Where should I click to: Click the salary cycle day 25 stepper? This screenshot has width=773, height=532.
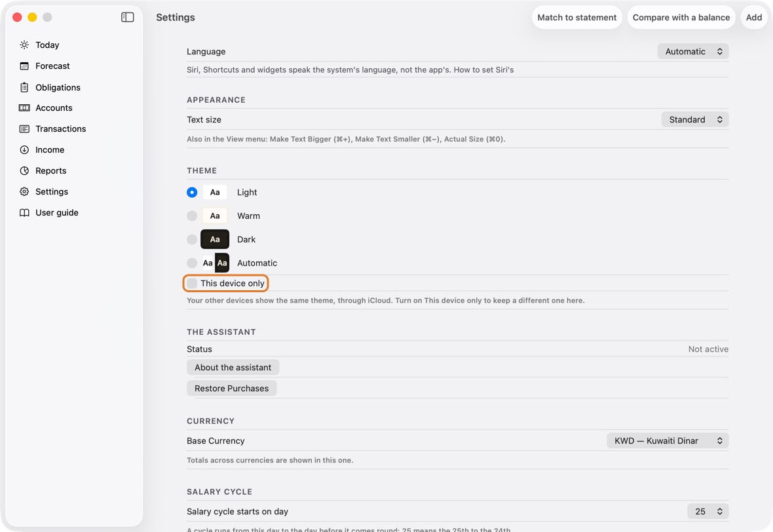pyautogui.click(x=708, y=512)
